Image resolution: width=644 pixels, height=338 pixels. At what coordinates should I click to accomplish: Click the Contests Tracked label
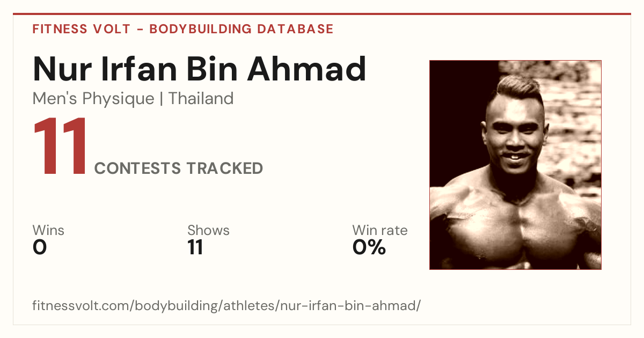coord(179,168)
